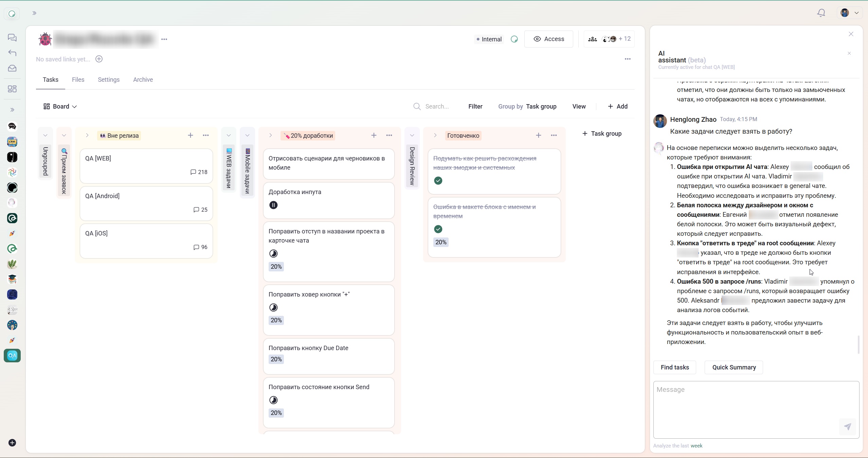Click the Quick Summary button

click(734, 367)
